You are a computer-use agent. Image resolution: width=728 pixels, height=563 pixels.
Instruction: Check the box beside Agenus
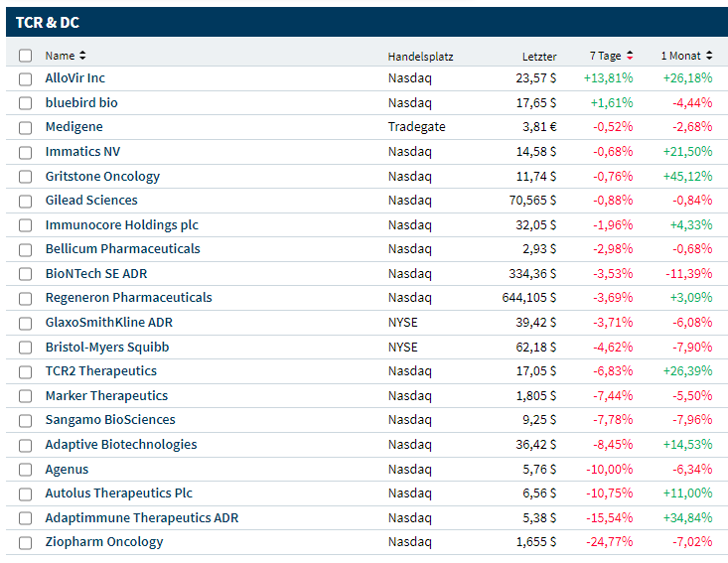pyautogui.click(x=25, y=469)
